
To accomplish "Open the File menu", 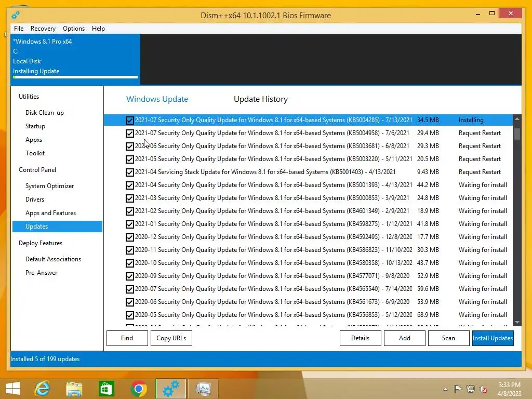I will [19, 29].
